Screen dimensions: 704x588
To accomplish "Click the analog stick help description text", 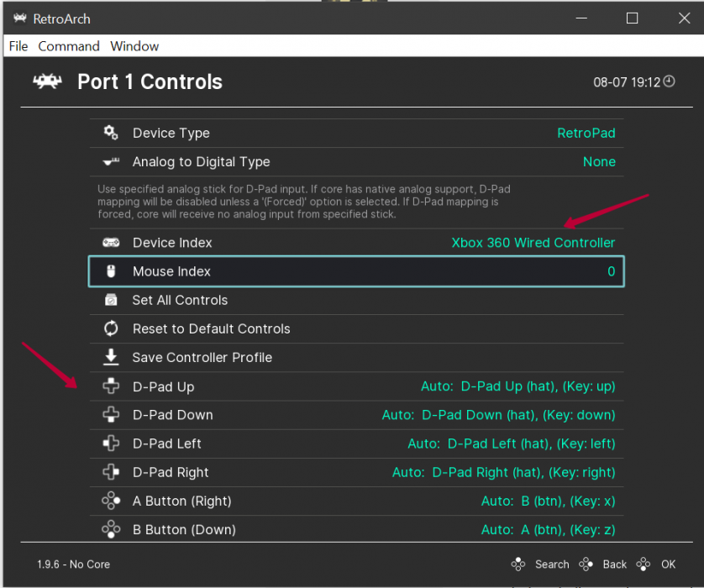I will tap(304, 202).
